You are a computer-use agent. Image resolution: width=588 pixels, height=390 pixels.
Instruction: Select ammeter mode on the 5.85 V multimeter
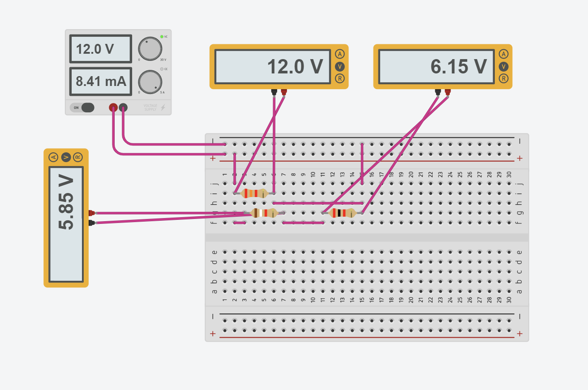point(54,157)
